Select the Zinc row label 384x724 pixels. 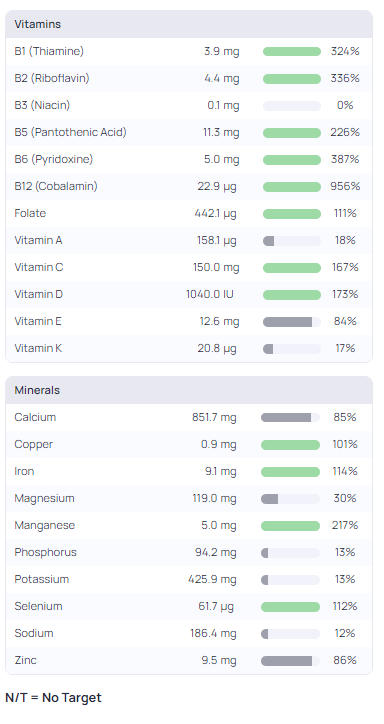pos(25,660)
